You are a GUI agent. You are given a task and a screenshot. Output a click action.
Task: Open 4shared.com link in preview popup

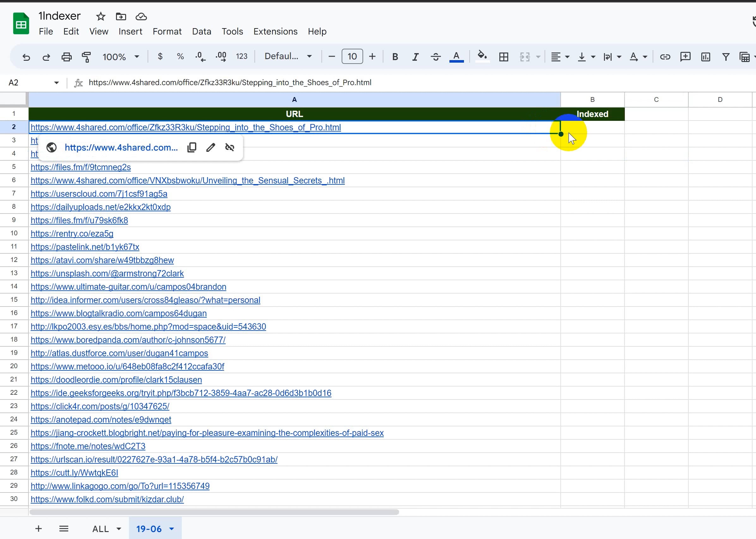pos(121,147)
